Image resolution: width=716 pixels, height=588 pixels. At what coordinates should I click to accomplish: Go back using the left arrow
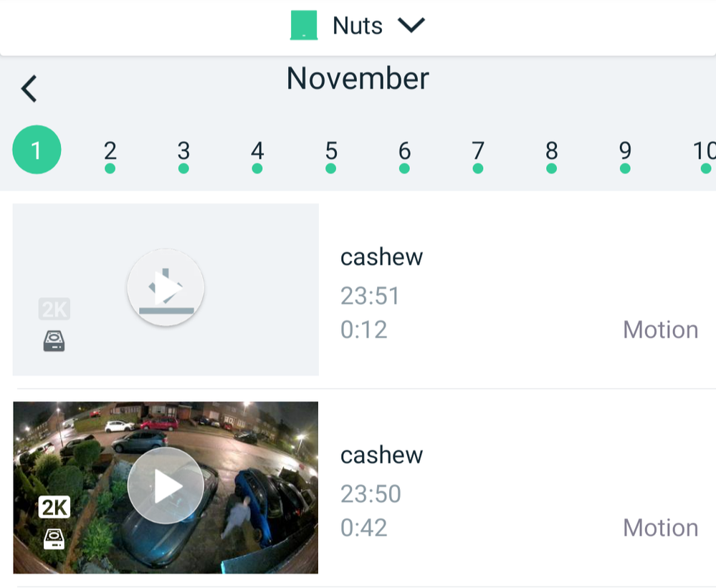pyautogui.click(x=29, y=89)
